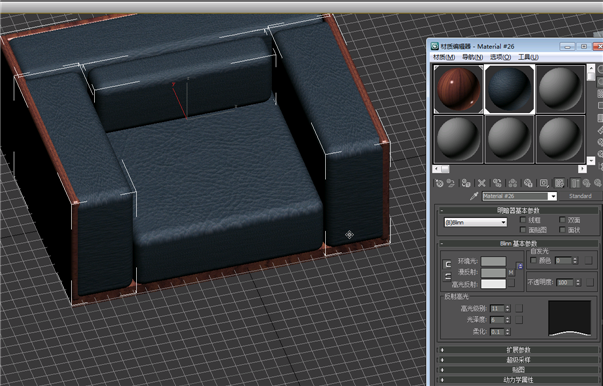Viewport: 603px width, 386px height.
Task: Assign material to selection icon
Action: pyautogui.click(x=466, y=183)
